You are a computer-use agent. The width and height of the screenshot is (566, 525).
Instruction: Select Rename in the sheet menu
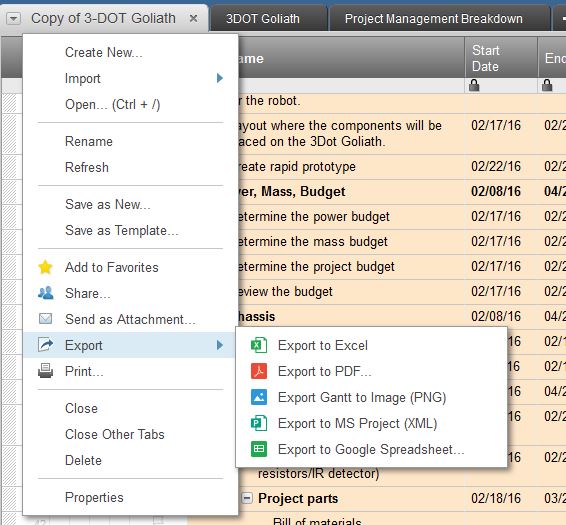pyautogui.click(x=89, y=142)
